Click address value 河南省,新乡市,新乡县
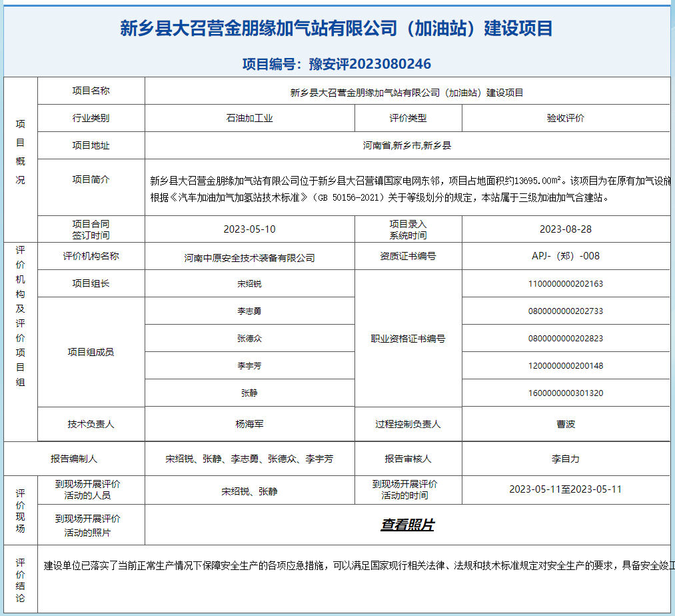Screen dimensions: 675x616 click(x=407, y=145)
